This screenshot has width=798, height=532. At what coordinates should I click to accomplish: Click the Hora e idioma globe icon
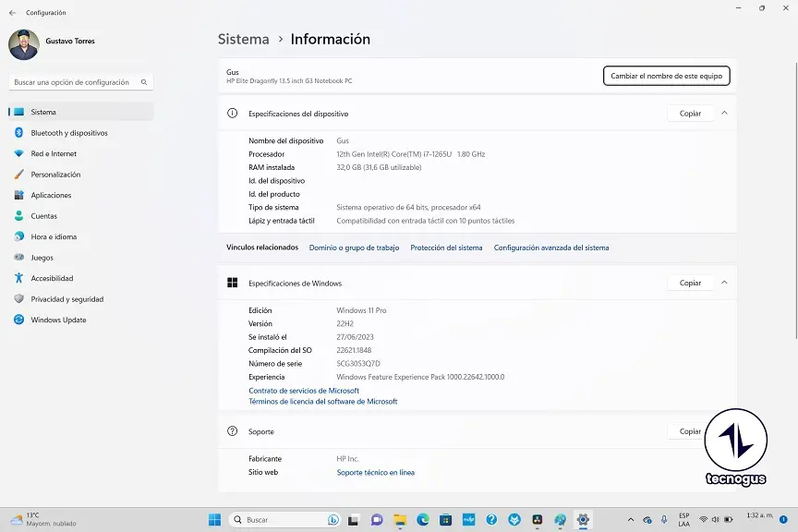[18, 236]
